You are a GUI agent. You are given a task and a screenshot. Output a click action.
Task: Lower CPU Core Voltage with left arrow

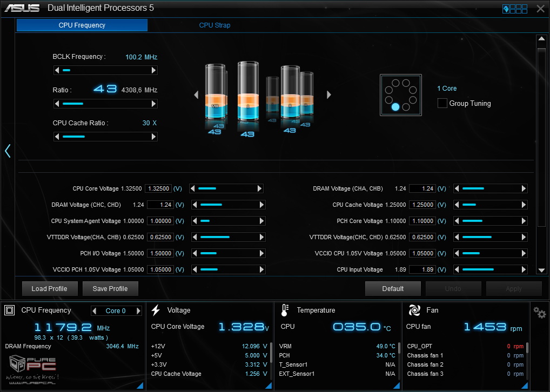click(x=192, y=188)
